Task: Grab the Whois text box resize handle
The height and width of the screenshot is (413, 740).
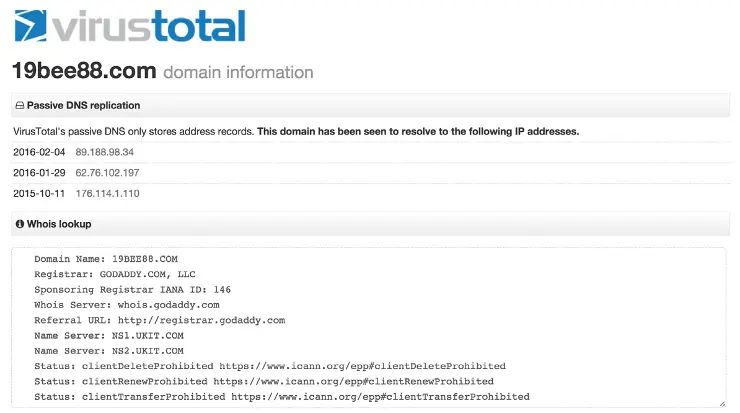Action: click(x=721, y=403)
